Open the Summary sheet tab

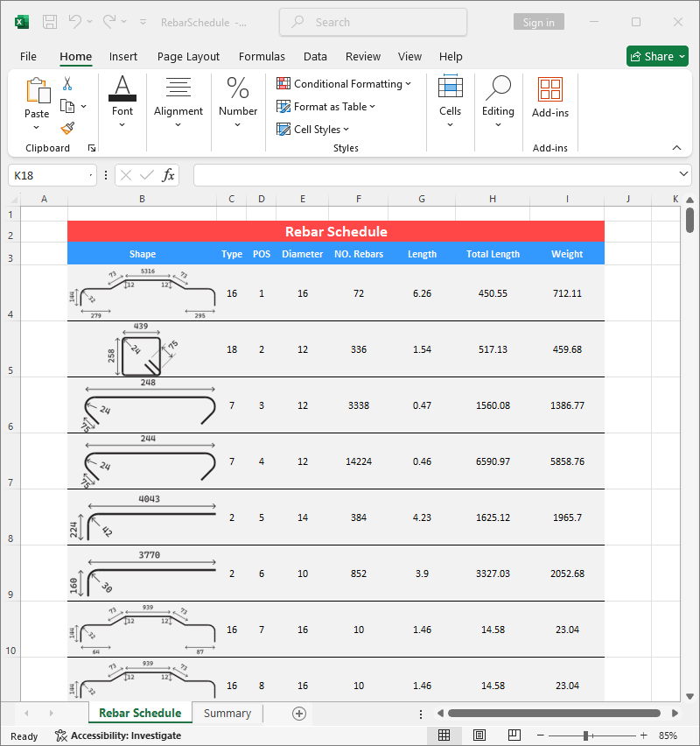point(227,714)
